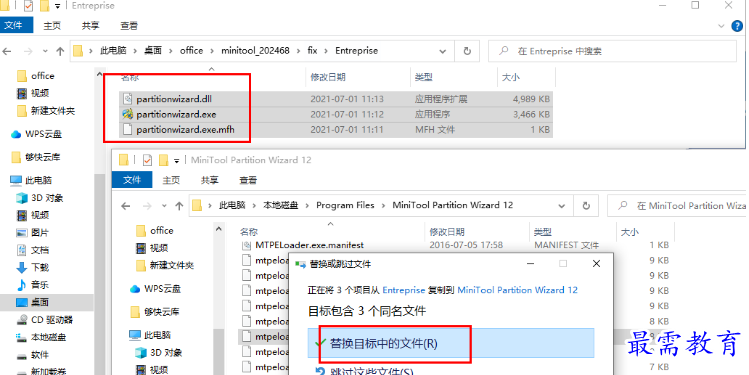
Task: Go up one level in MiniTool window
Action: pyautogui.click(x=179, y=206)
